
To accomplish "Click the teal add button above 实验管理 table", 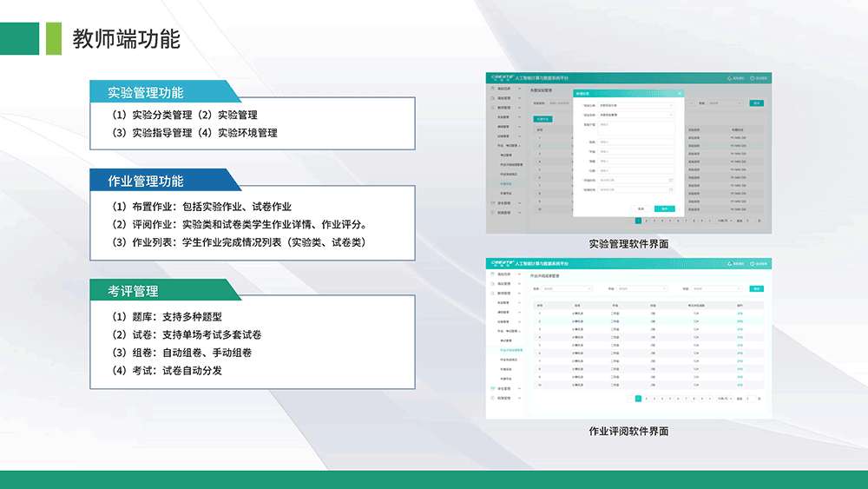I will click(542, 119).
